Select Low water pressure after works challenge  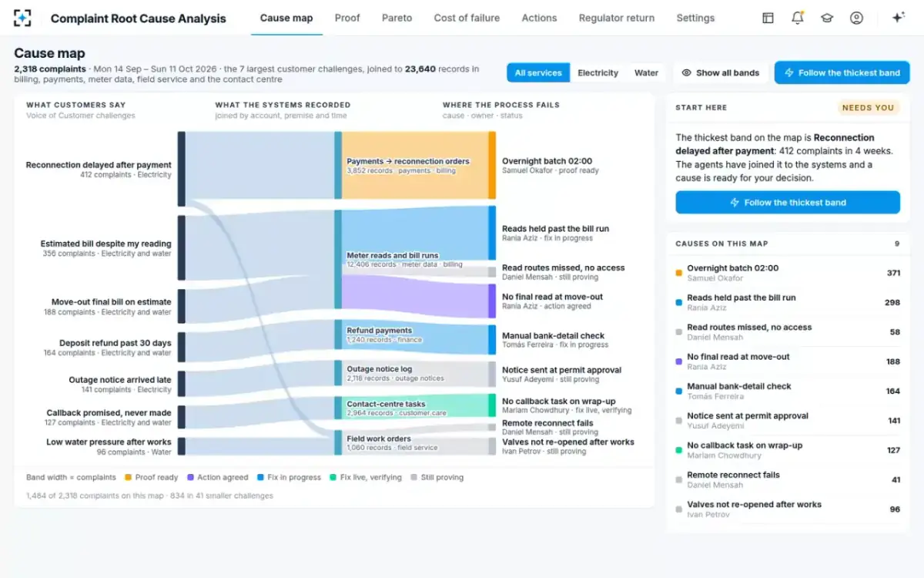(x=109, y=446)
